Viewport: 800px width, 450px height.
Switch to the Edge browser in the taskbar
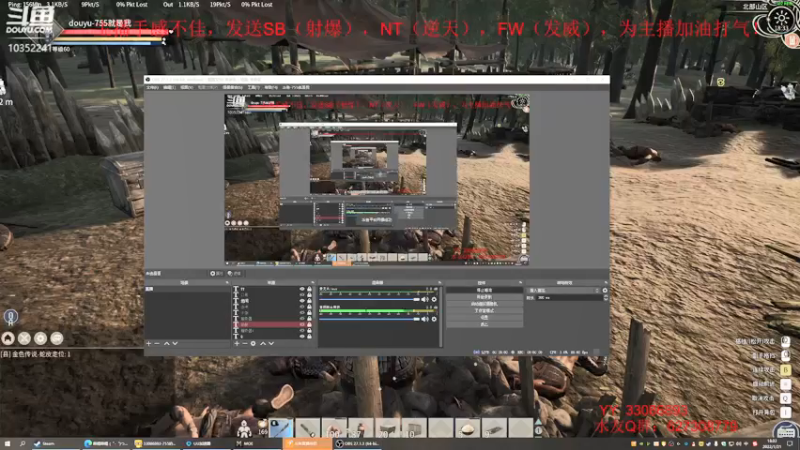106,444
